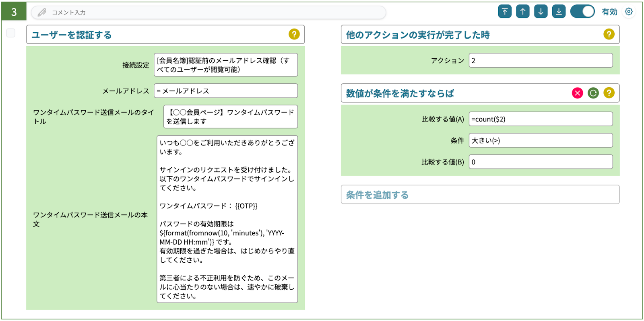Select the 数値が条件を満たすならば header
The image size is (644, 321).
point(480,93)
